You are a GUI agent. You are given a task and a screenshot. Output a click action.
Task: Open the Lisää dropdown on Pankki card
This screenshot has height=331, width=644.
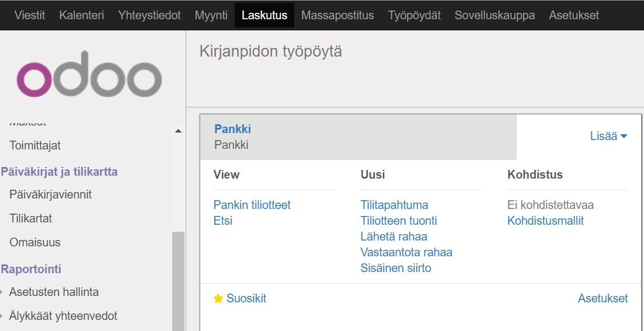(609, 137)
